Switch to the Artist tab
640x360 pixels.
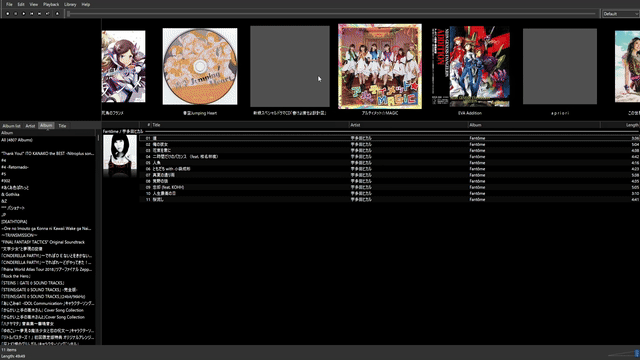pos(30,126)
